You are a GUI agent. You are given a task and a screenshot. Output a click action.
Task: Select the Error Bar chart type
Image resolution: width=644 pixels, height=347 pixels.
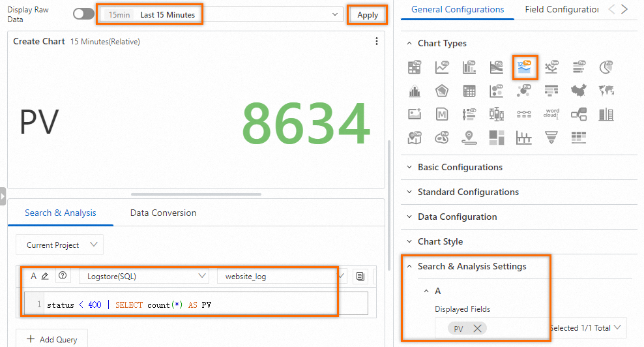[x=524, y=138]
